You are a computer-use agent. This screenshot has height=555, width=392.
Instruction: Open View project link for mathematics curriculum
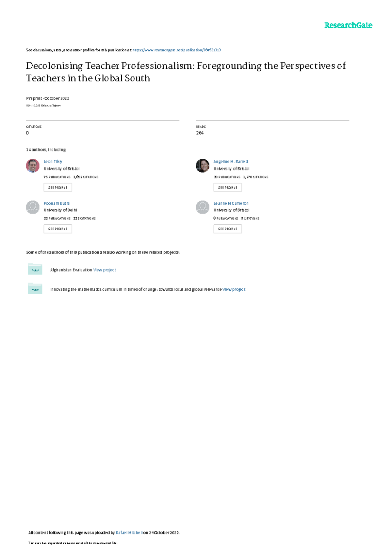click(234, 289)
